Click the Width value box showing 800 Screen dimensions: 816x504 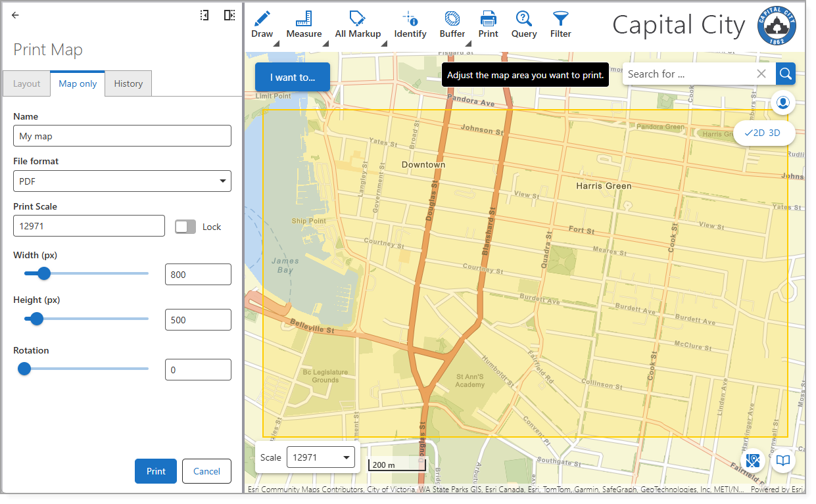198,275
